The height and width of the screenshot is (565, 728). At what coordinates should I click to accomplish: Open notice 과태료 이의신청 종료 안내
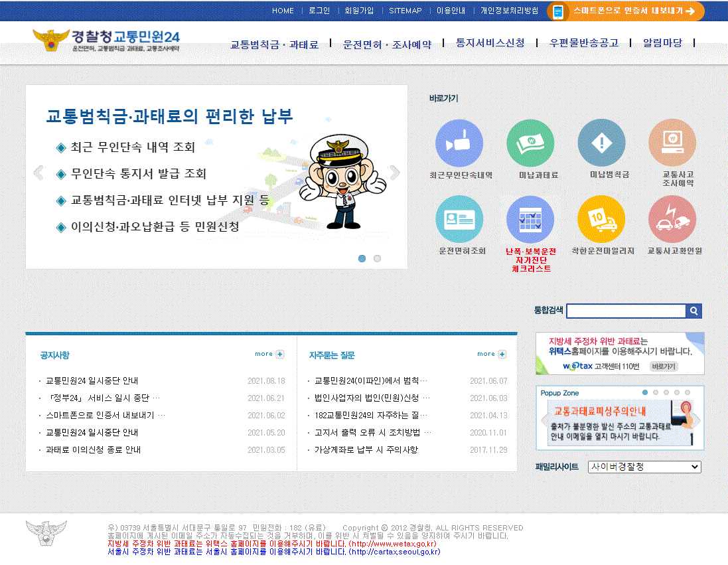[x=94, y=449]
